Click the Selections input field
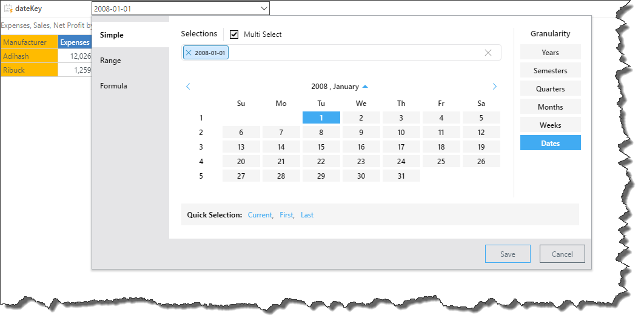Screen dimensions: 644x324 point(352,53)
